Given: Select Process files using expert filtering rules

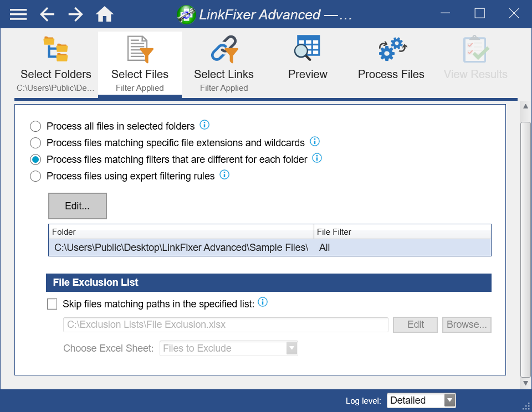Looking at the screenshot, I should click(35, 176).
